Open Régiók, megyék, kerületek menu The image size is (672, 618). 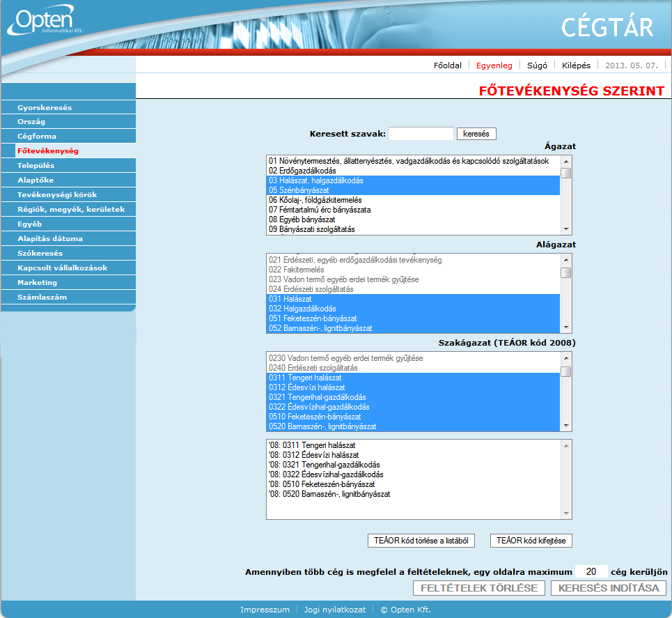click(68, 209)
